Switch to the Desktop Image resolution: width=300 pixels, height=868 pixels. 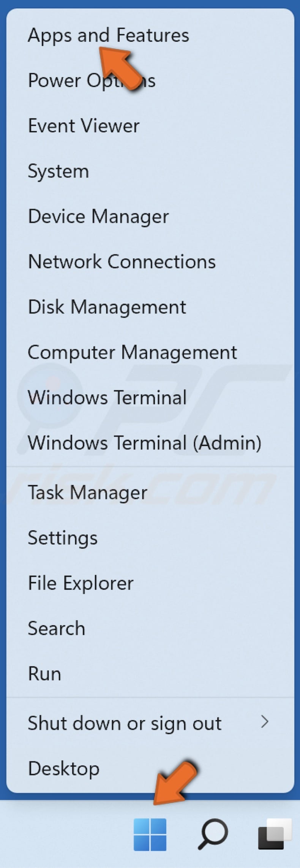click(63, 768)
